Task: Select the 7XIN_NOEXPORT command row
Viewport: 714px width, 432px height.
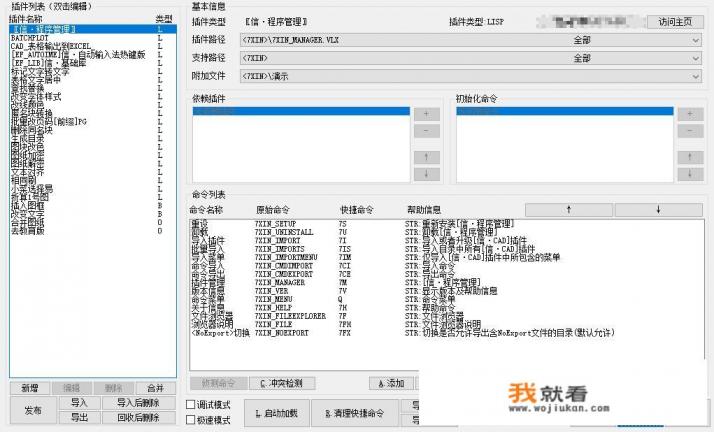Action: [x=446, y=333]
